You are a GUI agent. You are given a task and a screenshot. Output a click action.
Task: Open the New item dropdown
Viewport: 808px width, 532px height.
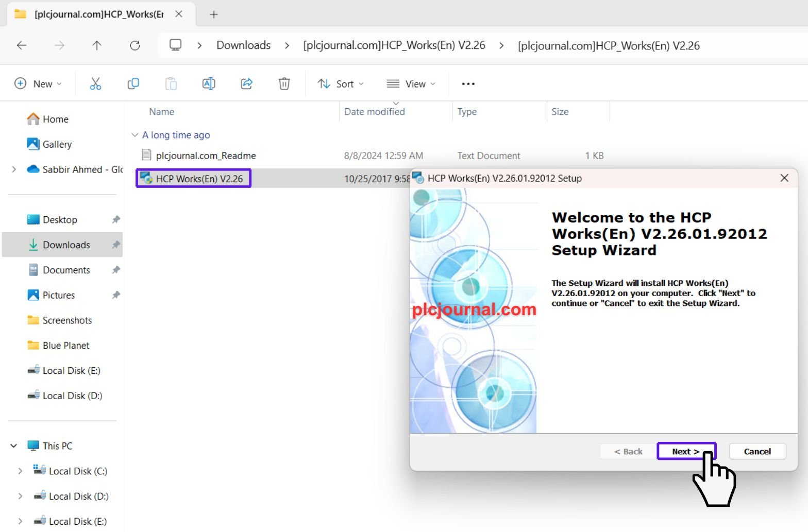[38, 83]
